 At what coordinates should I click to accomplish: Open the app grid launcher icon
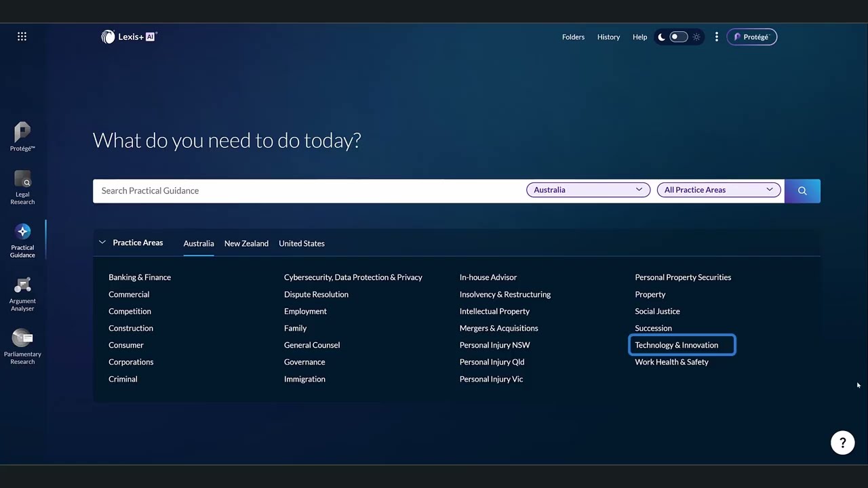point(22,37)
